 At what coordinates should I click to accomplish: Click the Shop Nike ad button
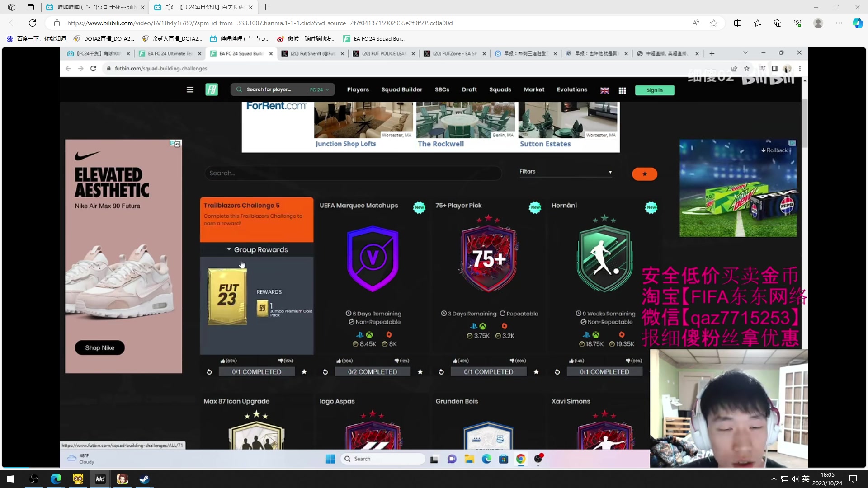[x=99, y=347]
